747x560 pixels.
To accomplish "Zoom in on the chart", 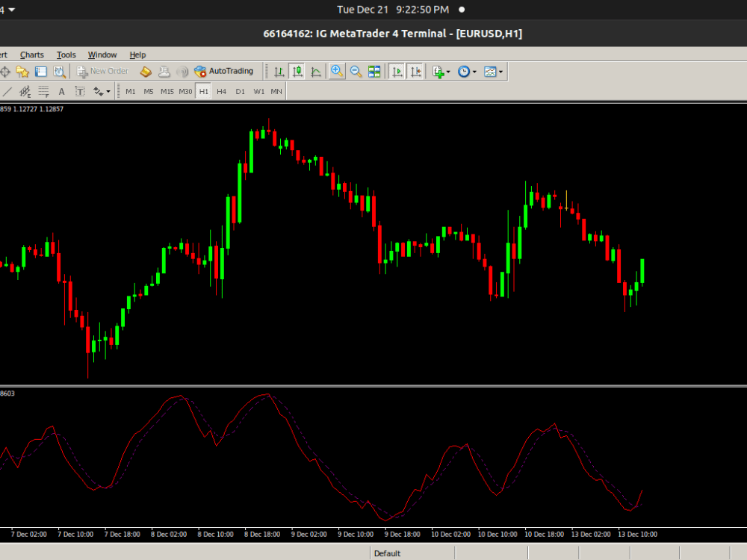I will click(337, 72).
